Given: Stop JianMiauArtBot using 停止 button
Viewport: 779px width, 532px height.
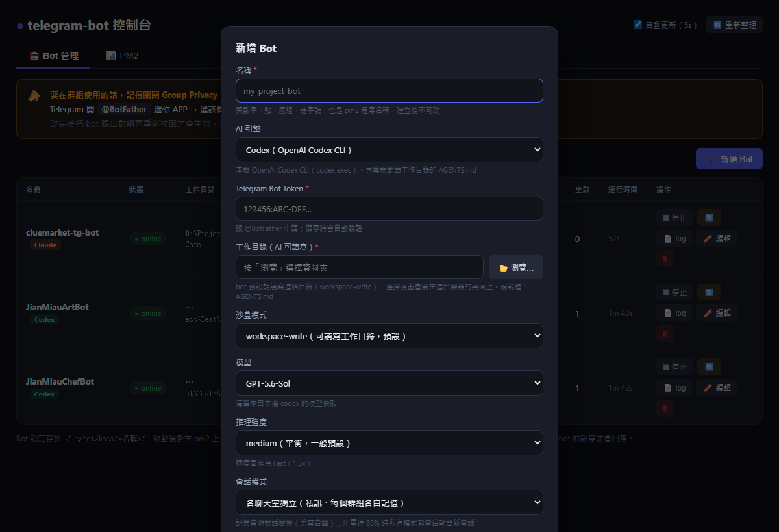Looking at the screenshot, I should (x=674, y=292).
